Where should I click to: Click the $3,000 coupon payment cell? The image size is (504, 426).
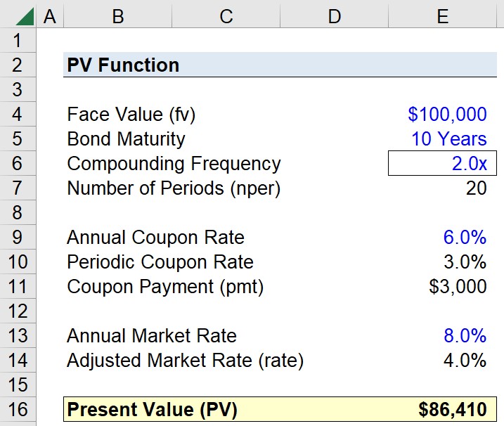pyautogui.click(x=443, y=287)
